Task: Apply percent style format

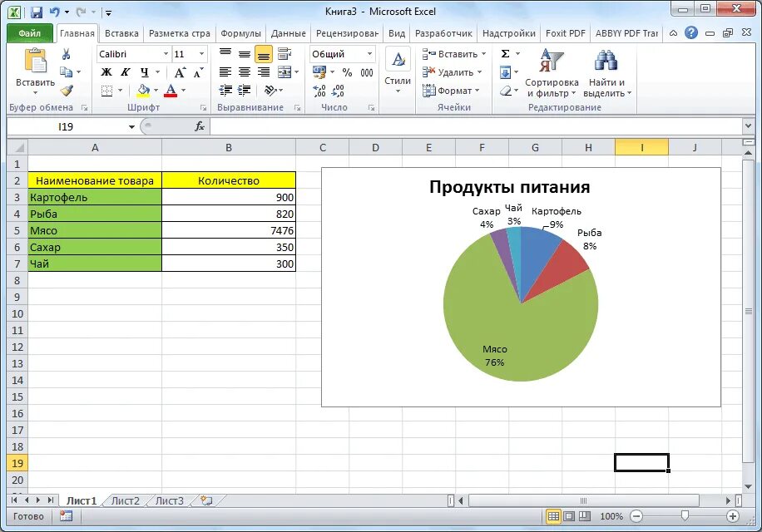Action: pos(347,72)
